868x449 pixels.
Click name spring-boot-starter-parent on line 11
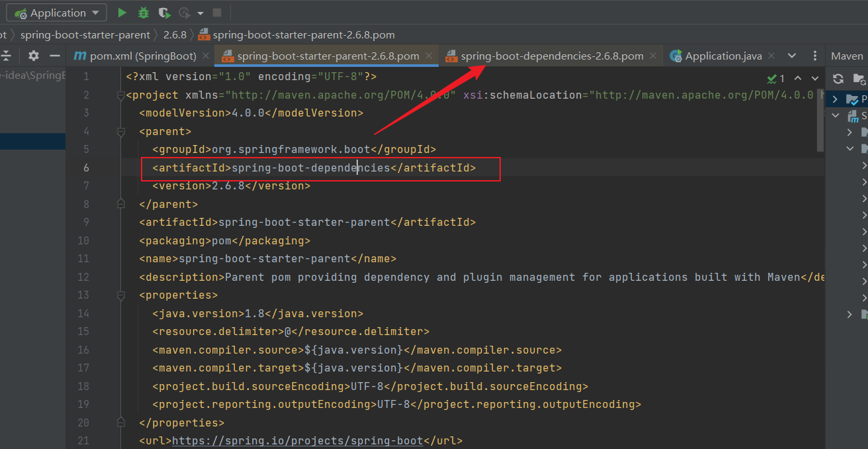267,259
